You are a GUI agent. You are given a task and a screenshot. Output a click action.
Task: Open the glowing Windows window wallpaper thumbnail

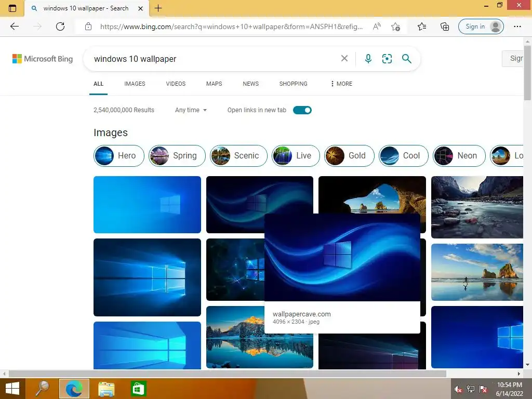[147, 277]
